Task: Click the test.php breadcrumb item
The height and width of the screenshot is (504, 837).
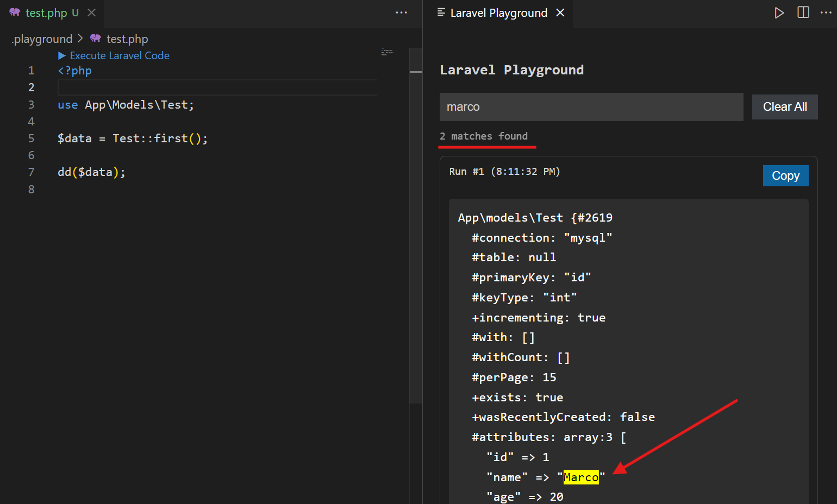Action: point(127,39)
